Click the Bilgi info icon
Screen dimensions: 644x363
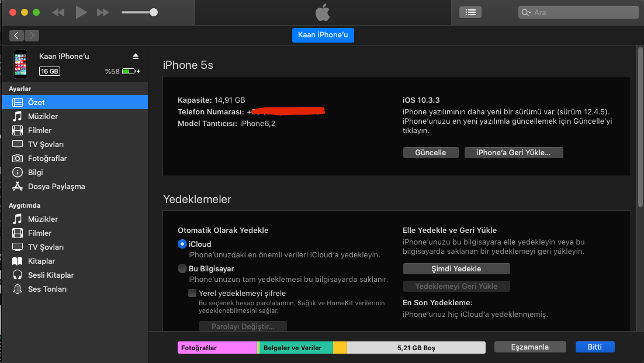[18, 172]
